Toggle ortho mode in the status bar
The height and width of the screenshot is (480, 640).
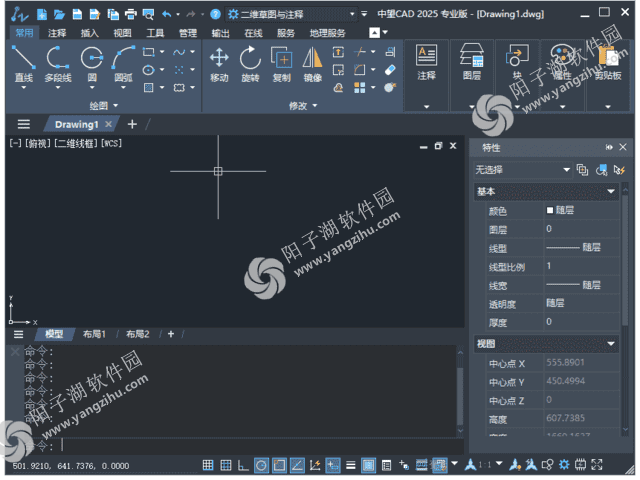point(243,465)
